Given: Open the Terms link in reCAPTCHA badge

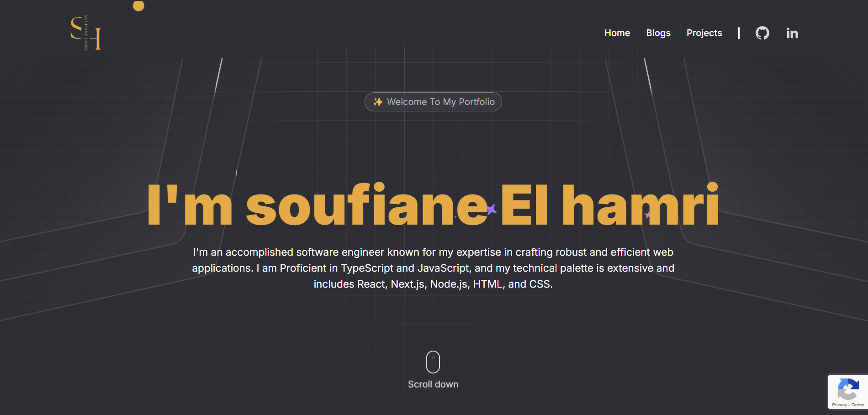Looking at the screenshot, I should (x=858, y=404).
